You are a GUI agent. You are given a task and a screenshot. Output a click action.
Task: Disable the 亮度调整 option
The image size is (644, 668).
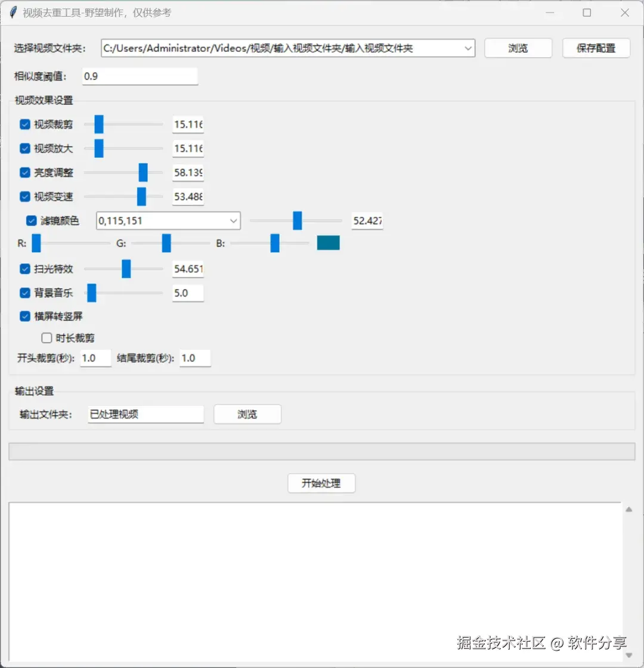point(24,172)
